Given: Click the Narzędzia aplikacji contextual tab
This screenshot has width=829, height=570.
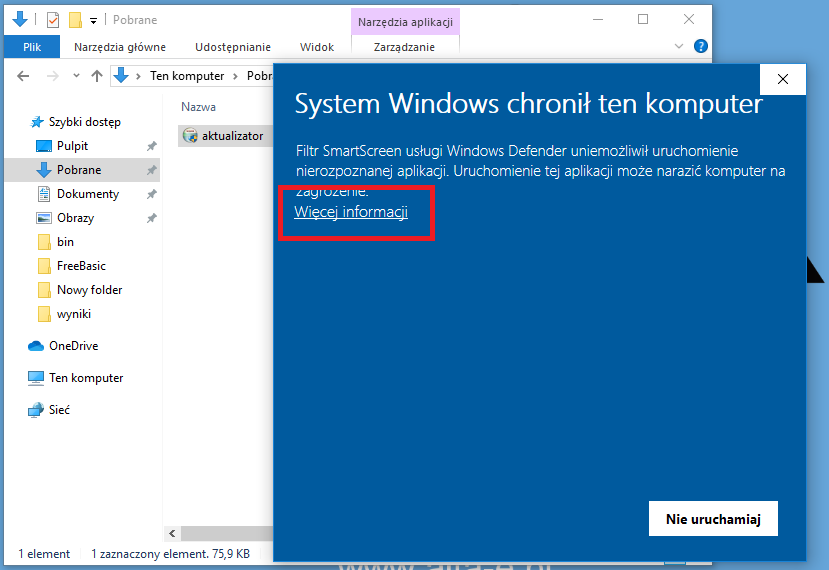Looking at the screenshot, I should [405, 22].
